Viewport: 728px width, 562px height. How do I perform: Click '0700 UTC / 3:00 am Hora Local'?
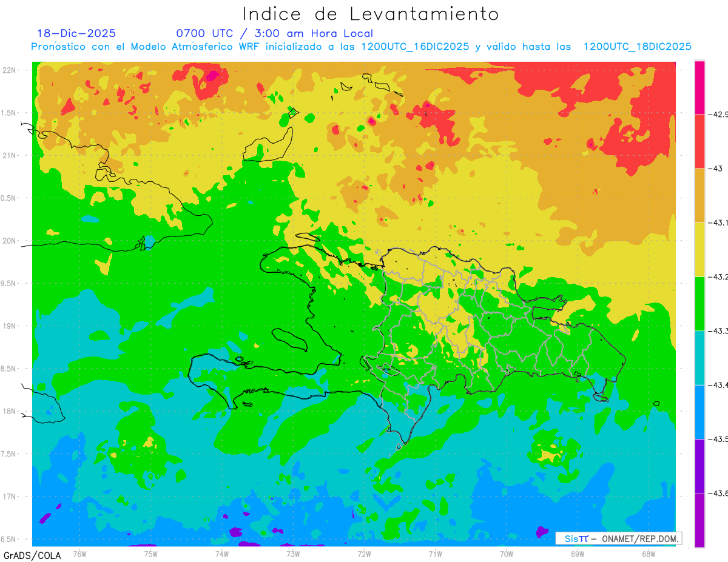274,33
